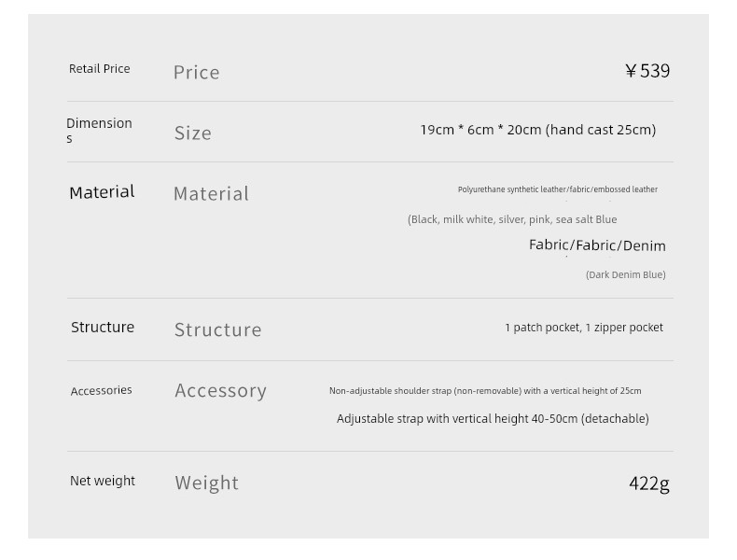Click the ¥539 price value
Image resolution: width=737 pixels, height=560 pixels.
647,71
